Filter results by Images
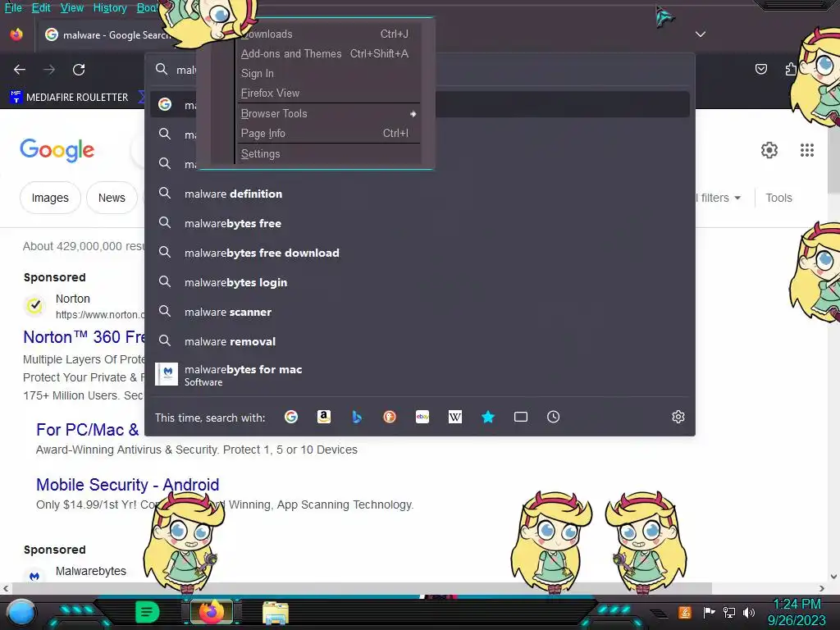 click(50, 198)
